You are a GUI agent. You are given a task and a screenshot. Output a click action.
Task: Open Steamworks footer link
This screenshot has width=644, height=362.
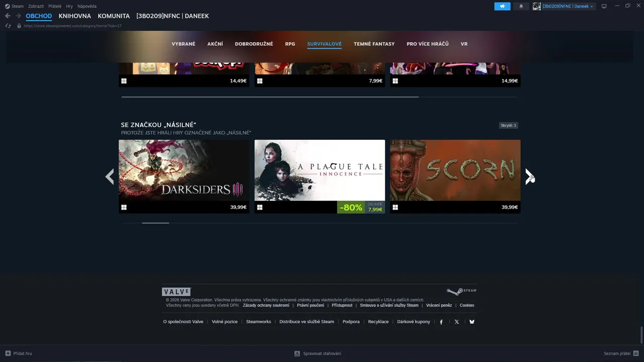click(x=259, y=322)
